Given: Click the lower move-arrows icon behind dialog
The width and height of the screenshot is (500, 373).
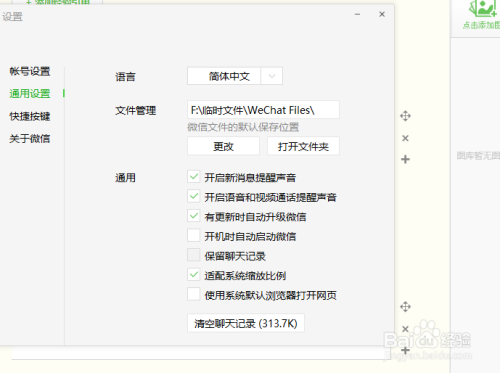Looking at the screenshot, I should tap(405, 307).
